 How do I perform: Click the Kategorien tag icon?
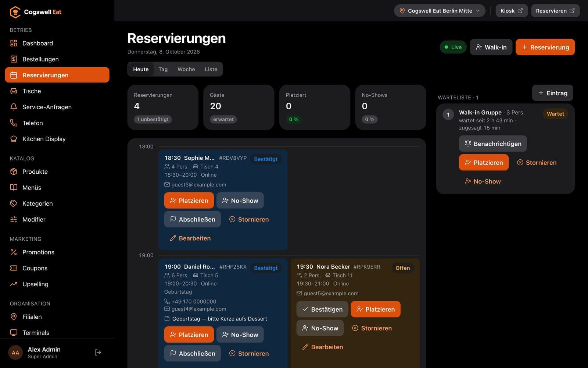tap(14, 203)
